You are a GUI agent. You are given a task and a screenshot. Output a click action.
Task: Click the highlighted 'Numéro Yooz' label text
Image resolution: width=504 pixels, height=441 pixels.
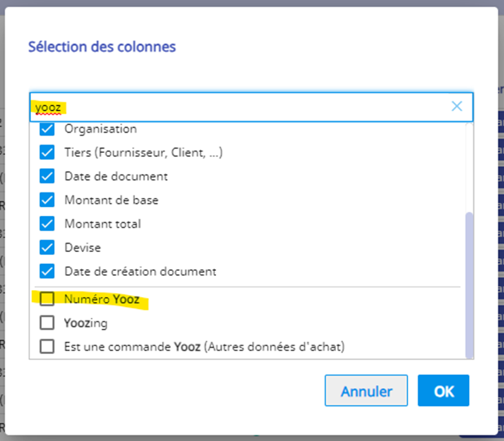102,299
